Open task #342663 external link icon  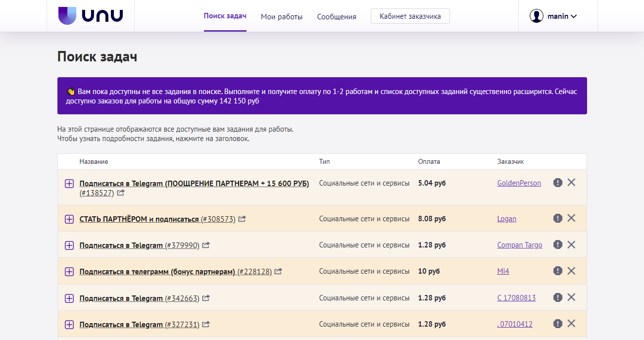206,298
